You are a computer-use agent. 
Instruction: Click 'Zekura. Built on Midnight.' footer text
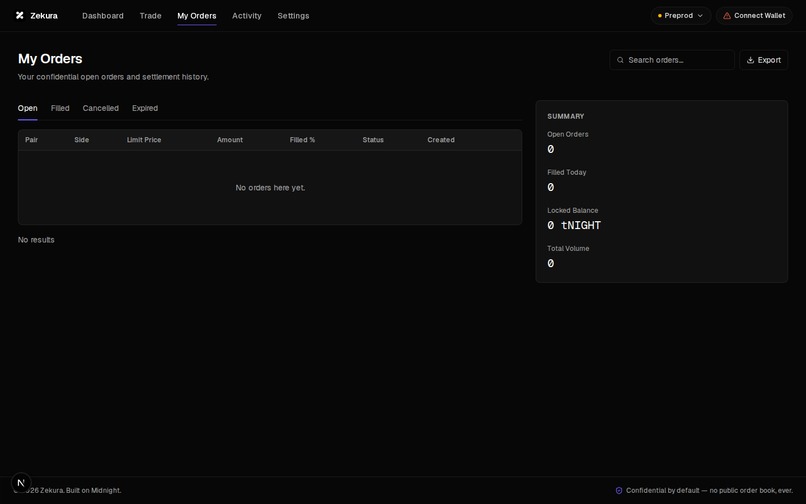click(x=81, y=491)
